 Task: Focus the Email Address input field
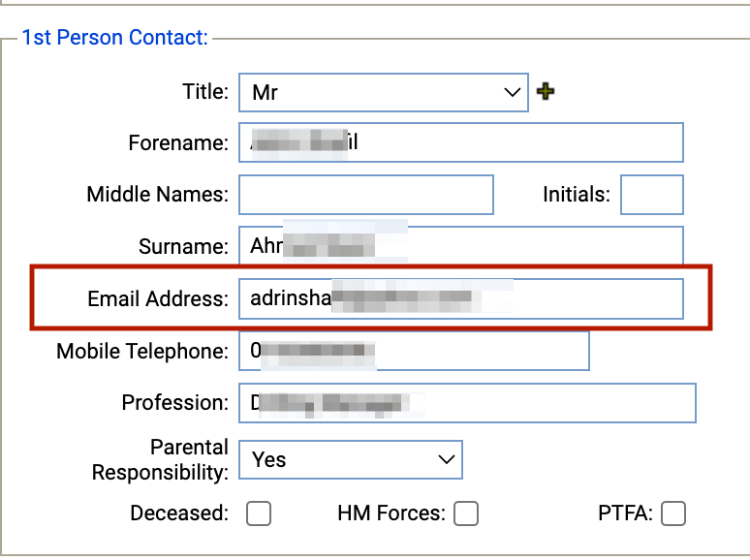pos(460,298)
